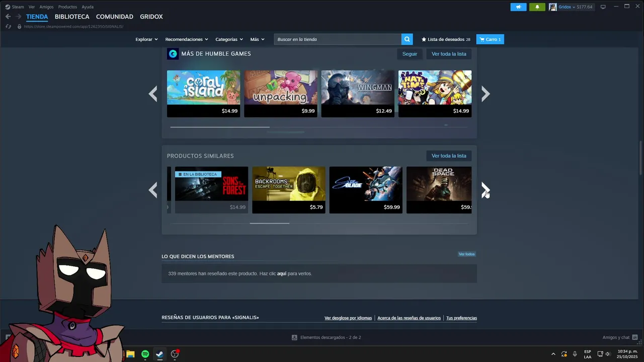Image resolution: width=644 pixels, height=362 pixels.
Task: Click Ver toda la lista for Productos Similares
Action: click(x=449, y=156)
